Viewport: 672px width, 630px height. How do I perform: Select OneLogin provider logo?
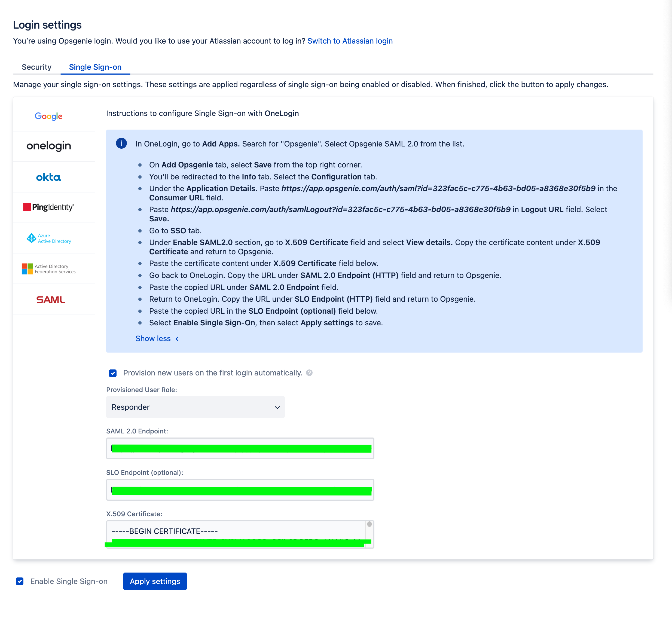tap(49, 146)
